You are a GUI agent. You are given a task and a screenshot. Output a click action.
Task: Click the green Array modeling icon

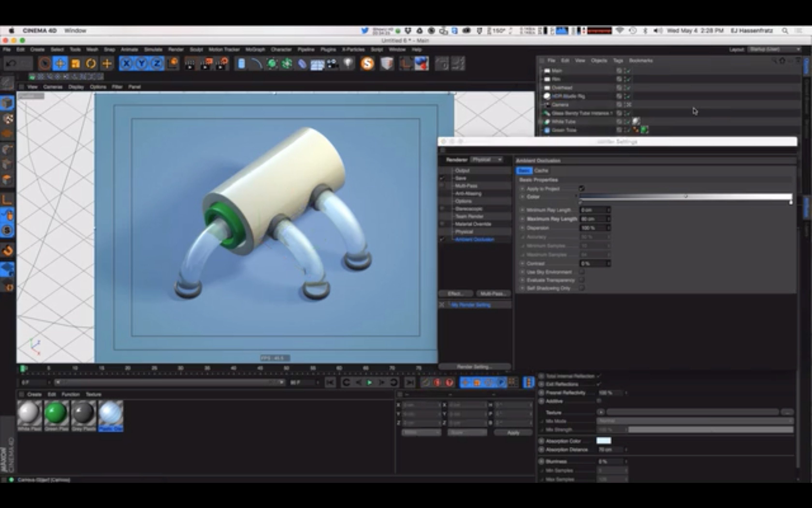[287, 63]
